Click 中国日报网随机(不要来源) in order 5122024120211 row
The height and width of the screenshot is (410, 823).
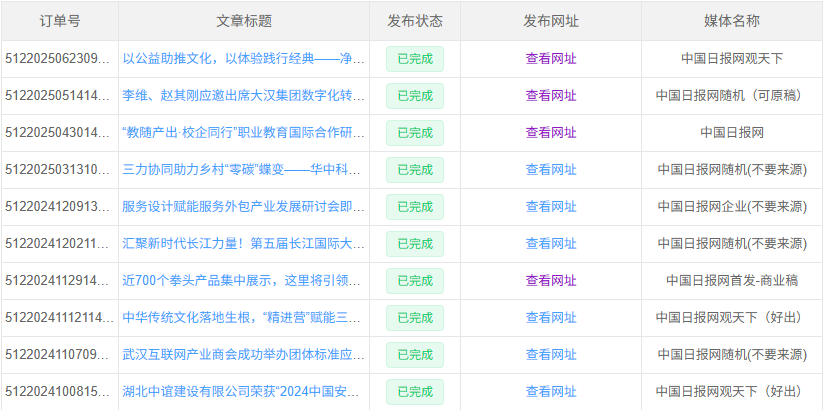click(x=732, y=244)
